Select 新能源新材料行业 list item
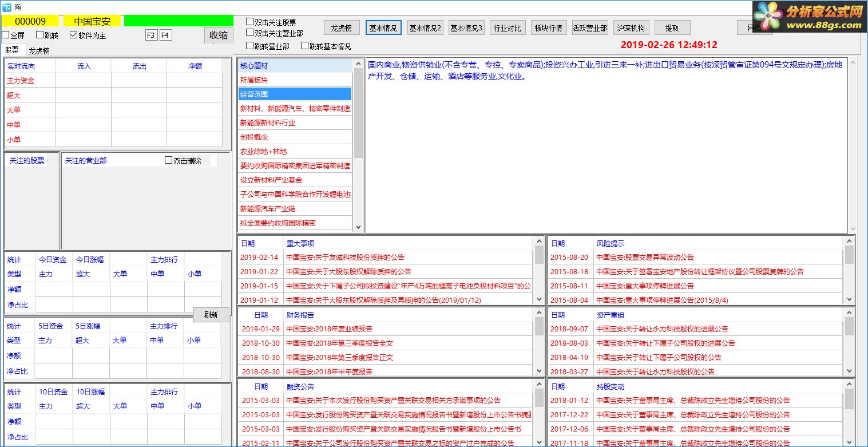The height and width of the screenshot is (447, 868). pos(295,122)
